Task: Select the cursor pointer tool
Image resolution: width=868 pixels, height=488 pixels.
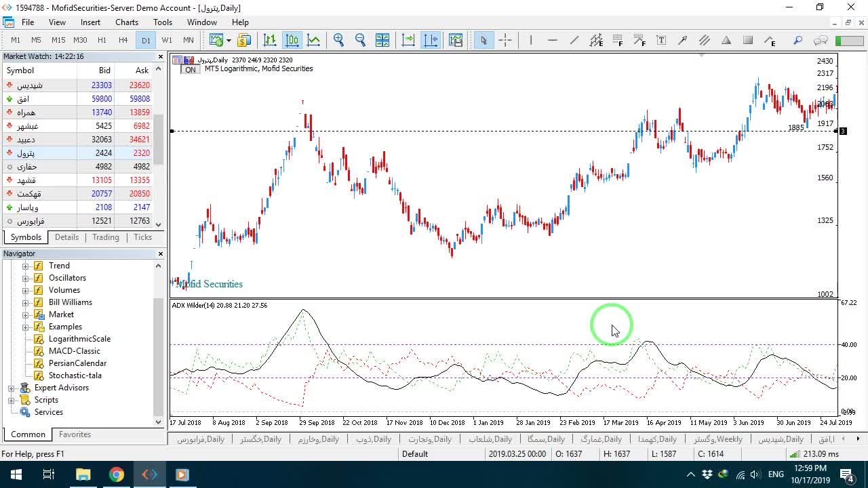Action: [484, 40]
